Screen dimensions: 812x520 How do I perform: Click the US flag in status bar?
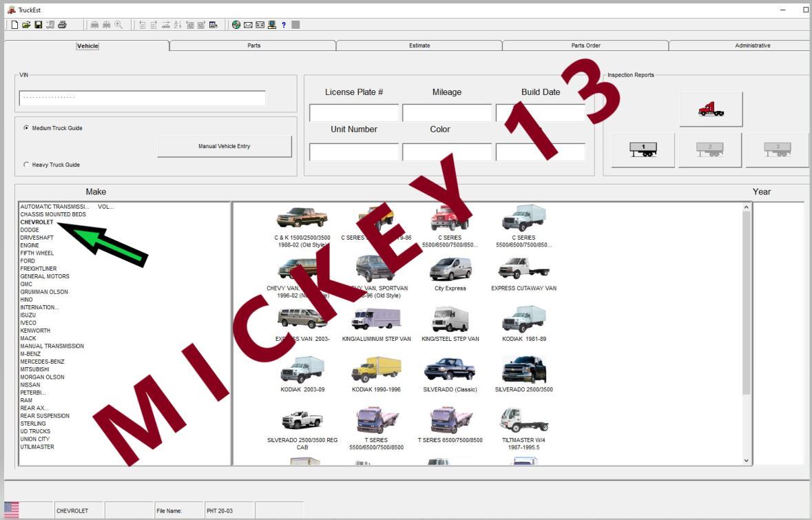[x=11, y=510]
